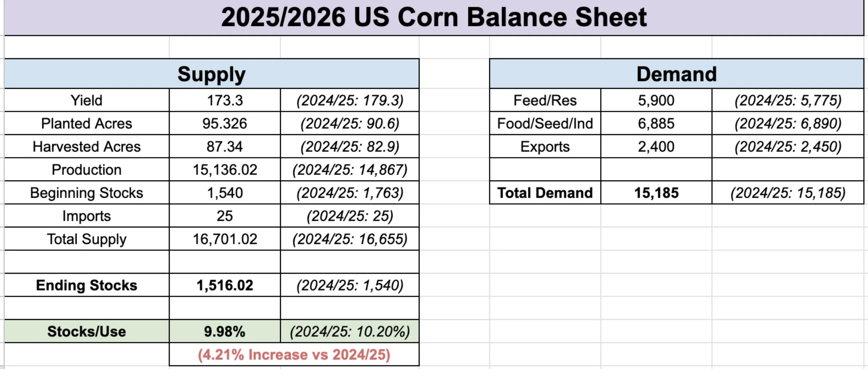
Task: Select the Planted Acres label cell
Action: [86, 124]
